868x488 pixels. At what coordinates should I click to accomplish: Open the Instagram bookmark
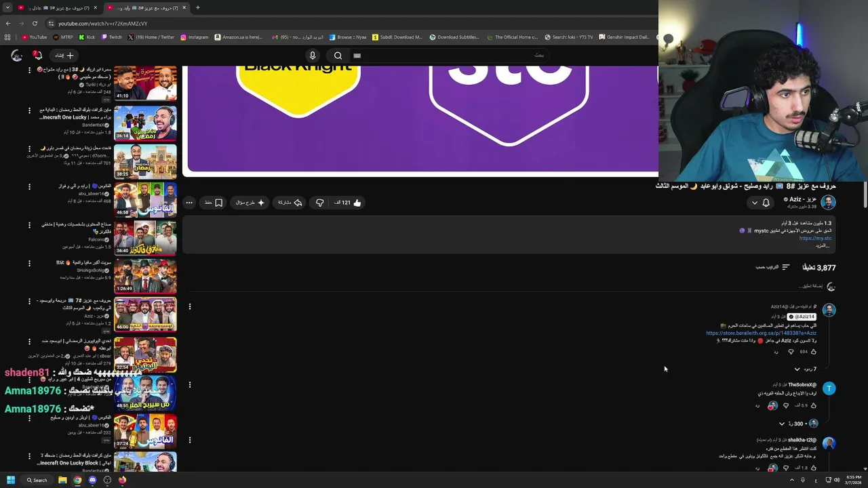point(194,37)
